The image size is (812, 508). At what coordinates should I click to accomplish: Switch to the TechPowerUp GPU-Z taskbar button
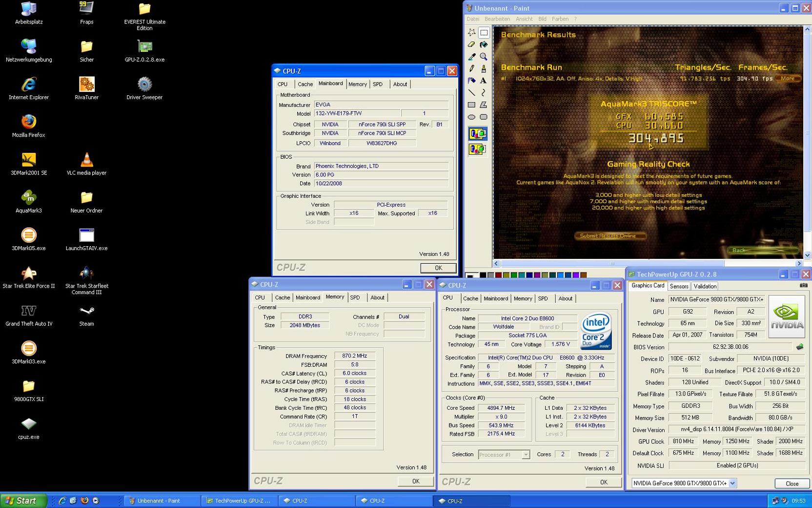(240, 501)
